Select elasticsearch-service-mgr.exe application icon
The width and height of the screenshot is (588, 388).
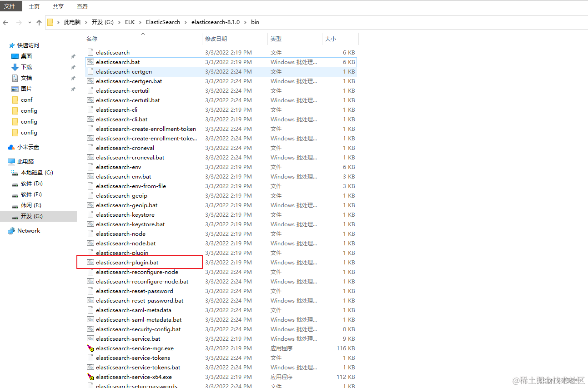click(90, 348)
